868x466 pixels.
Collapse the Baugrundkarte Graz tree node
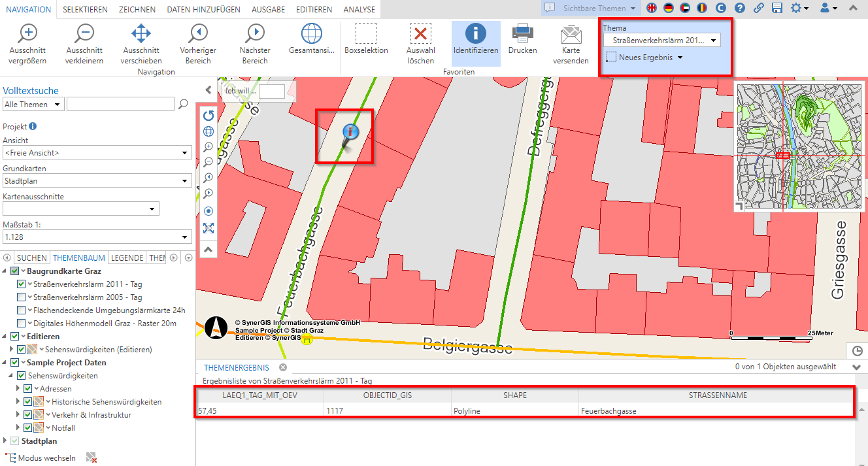[x=5, y=271]
